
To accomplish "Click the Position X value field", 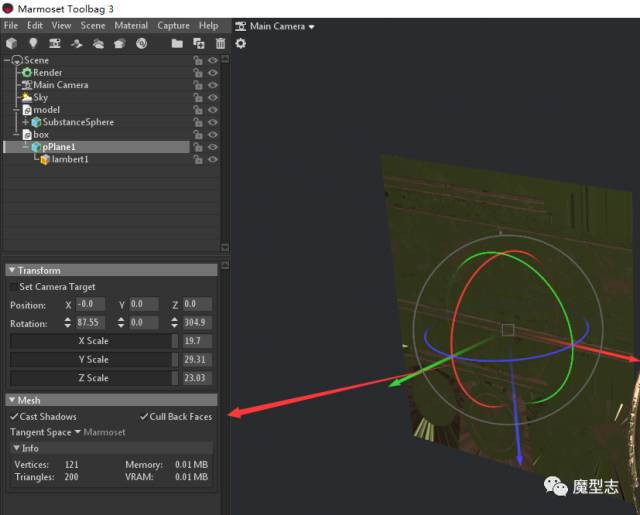I will pyautogui.click(x=91, y=304).
